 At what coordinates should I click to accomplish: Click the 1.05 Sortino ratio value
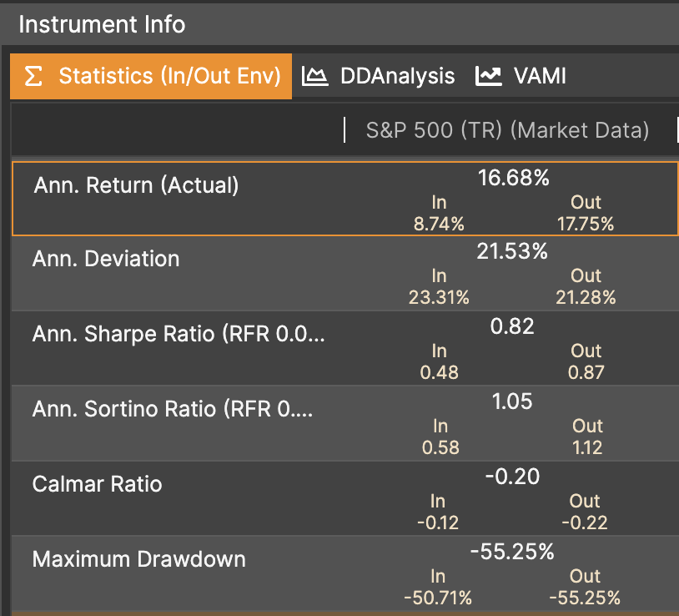point(512,401)
